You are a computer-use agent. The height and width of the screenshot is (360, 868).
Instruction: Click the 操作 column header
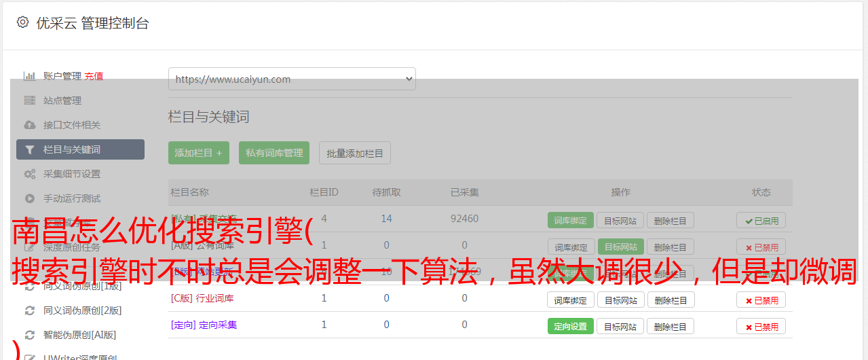tap(620, 192)
